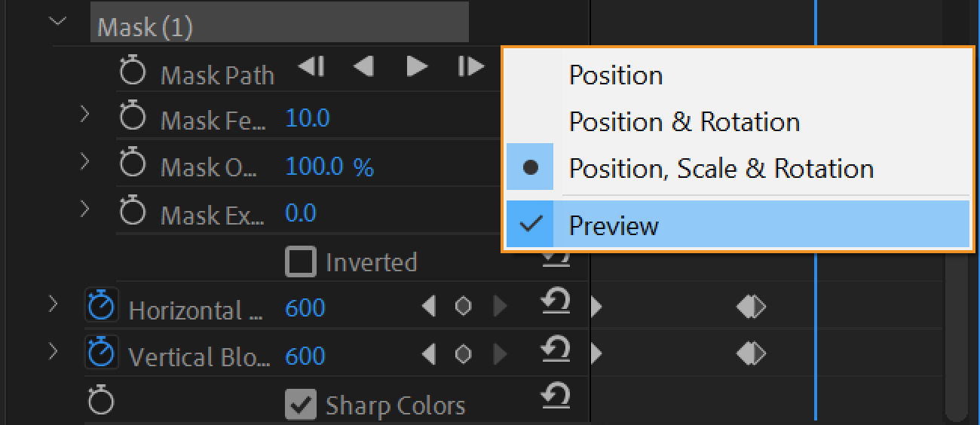Screen dimensions: 980x425
Task: Toggle Horizontal Blocks animation stopwatch
Action: click(102, 307)
